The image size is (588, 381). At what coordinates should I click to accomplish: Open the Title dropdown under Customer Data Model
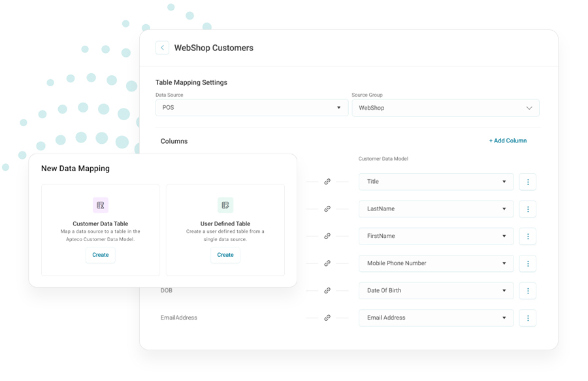coord(436,182)
